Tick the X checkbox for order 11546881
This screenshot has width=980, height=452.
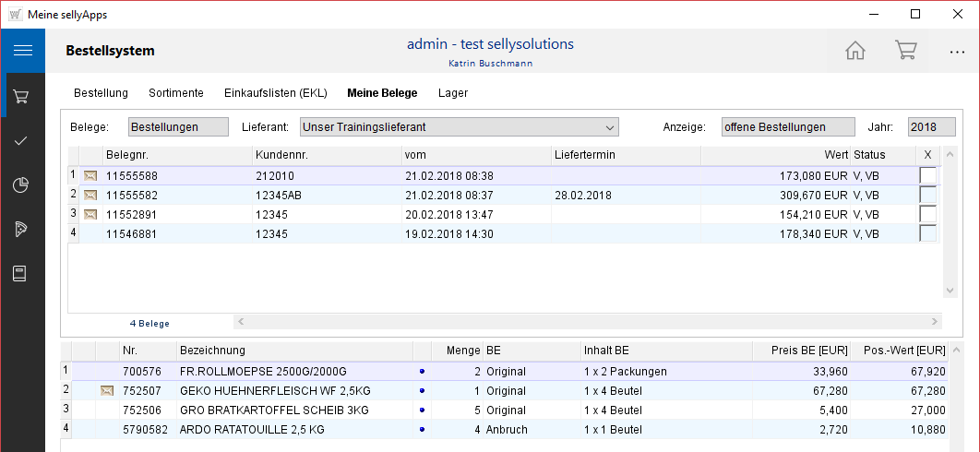(x=927, y=233)
